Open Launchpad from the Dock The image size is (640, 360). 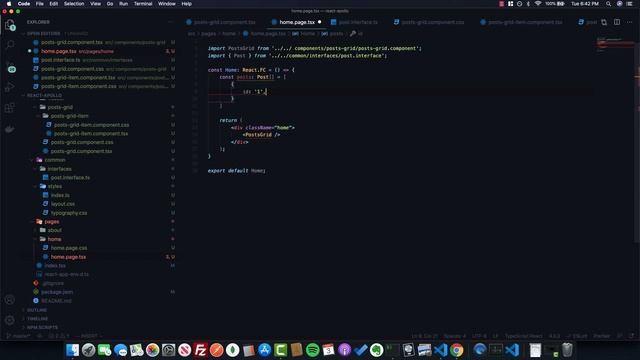click(x=89, y=350)
